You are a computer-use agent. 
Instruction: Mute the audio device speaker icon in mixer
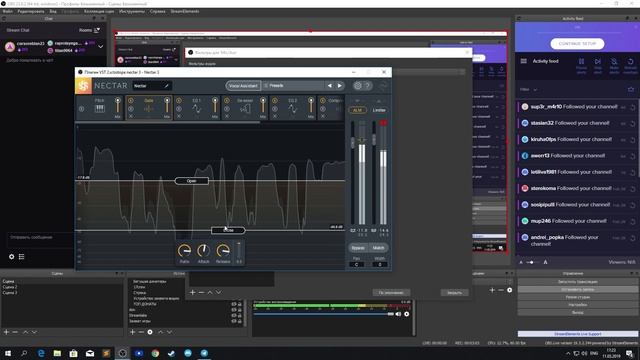398,314
